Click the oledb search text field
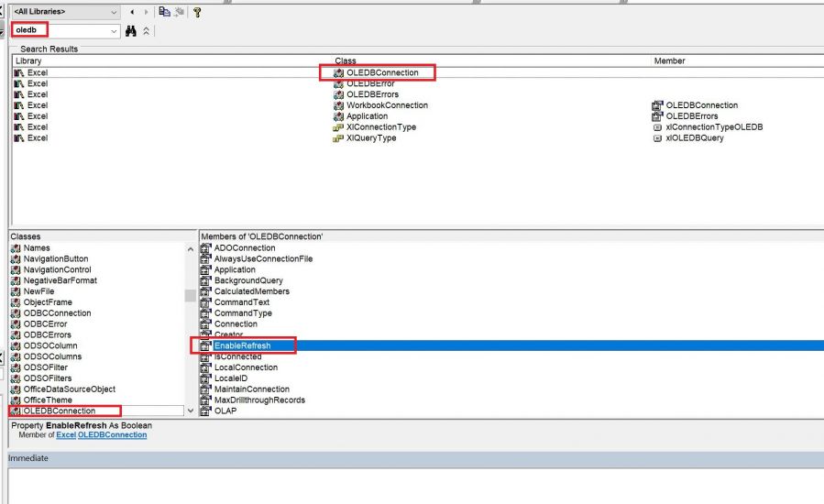 pos(60,30)
